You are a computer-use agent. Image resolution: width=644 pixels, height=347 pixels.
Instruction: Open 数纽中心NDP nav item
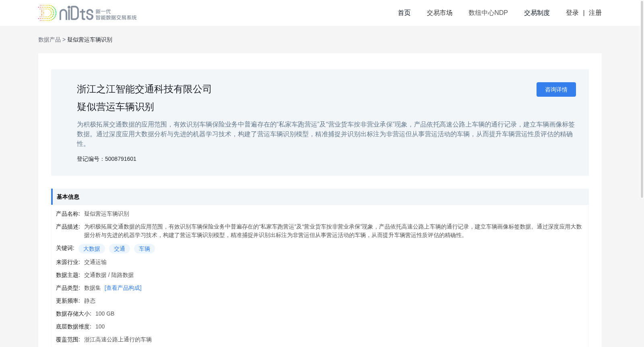click(488, 13)
